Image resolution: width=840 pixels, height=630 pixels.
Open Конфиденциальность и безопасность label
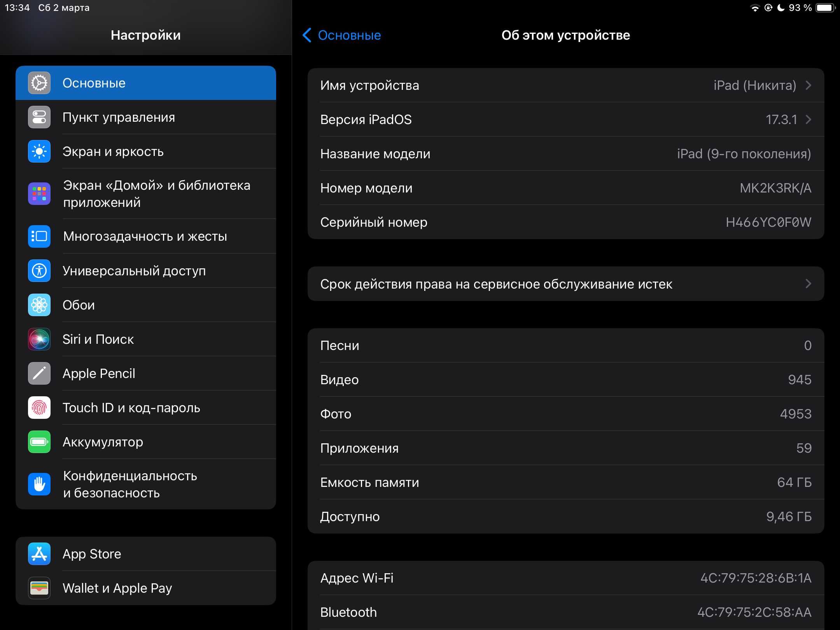coord(130,484)
